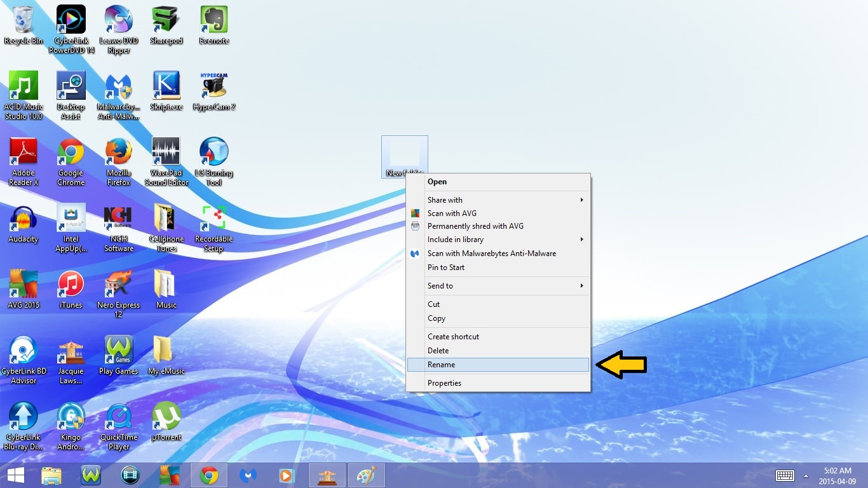Select the WavePad Sound Editor shortcut
The height and width of the screenshot is (488, 868).
pos(166,161)
